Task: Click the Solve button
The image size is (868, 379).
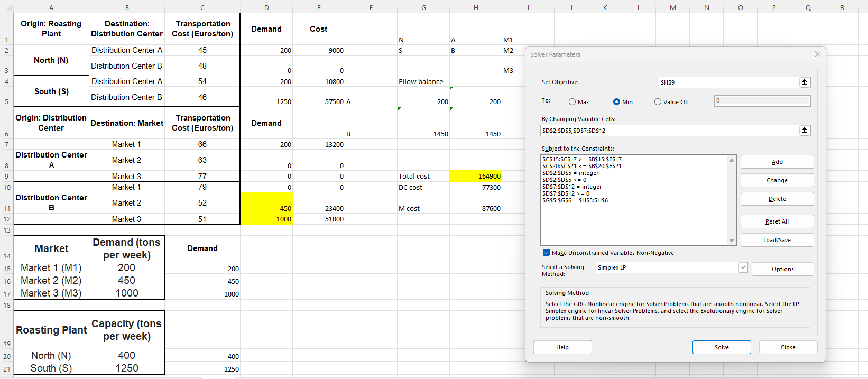Action: coord(722,347)
